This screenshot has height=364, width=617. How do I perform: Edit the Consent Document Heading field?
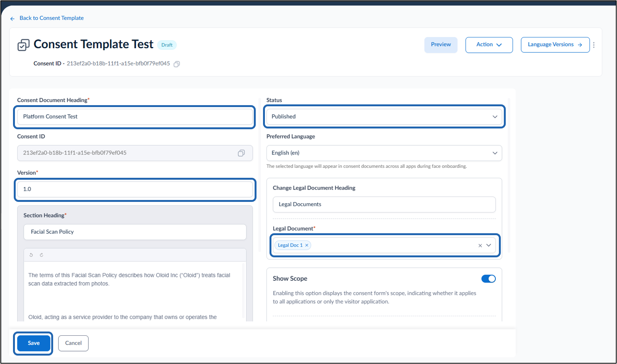click(135, 117)
